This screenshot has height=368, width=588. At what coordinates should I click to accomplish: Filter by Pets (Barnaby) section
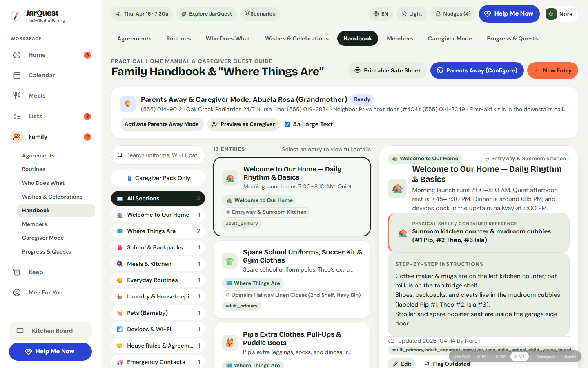tap(158, 313)
